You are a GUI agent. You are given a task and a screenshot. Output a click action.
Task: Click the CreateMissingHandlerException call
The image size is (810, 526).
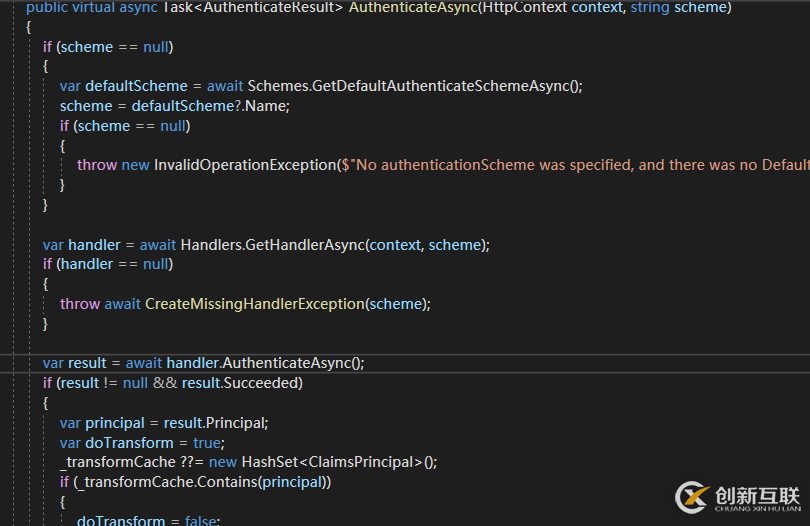254,304
